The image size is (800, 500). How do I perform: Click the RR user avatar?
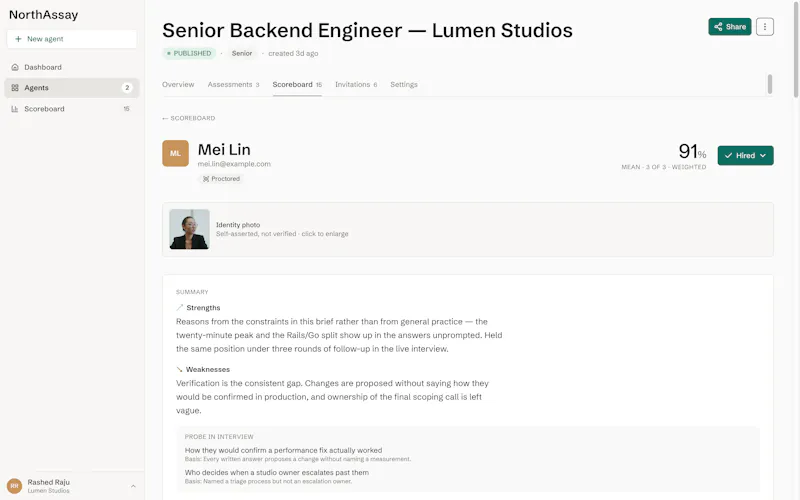pos(14,486)
